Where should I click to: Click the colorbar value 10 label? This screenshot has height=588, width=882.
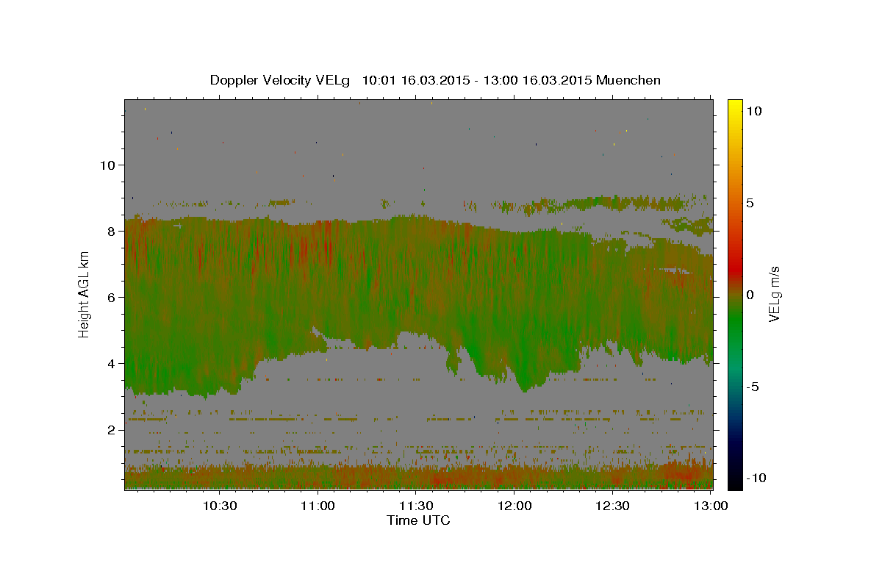[x=754, y=111]
